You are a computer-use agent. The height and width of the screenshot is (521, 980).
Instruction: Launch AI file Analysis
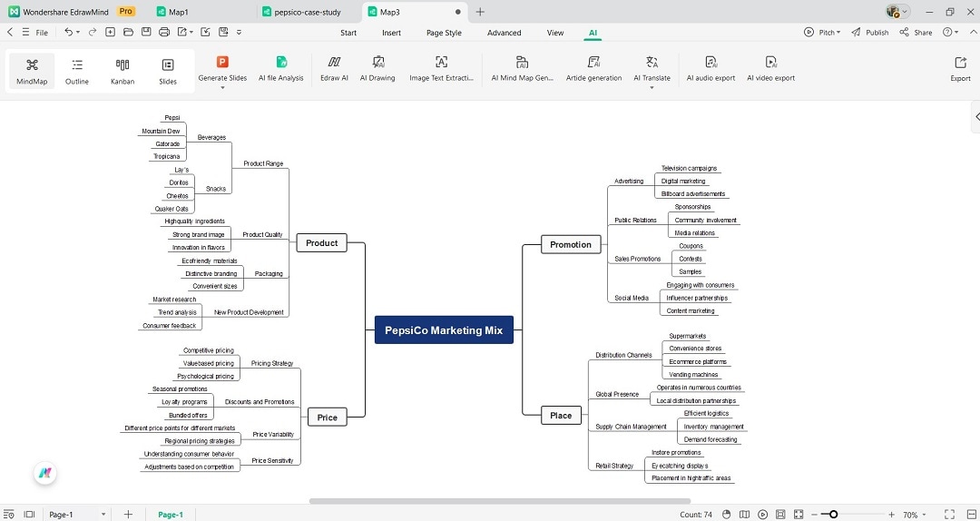281,69
